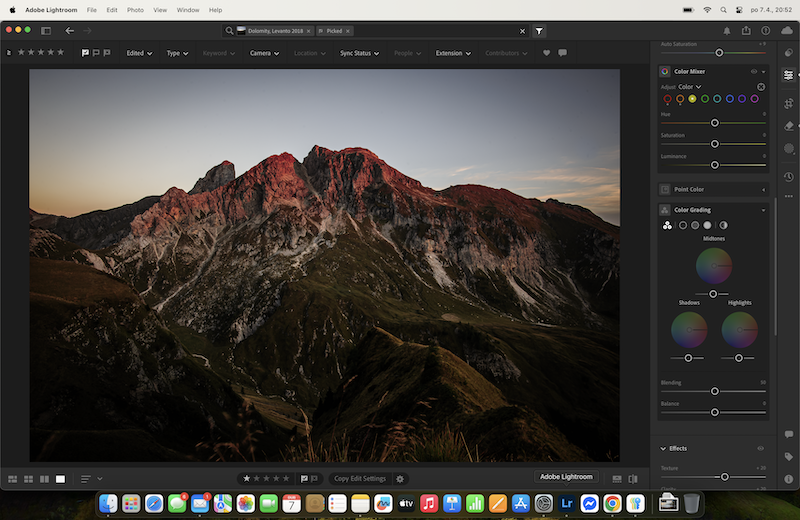Toggle the show original before/after icon
Screen dimensions: 800x520
pos(633,479)
